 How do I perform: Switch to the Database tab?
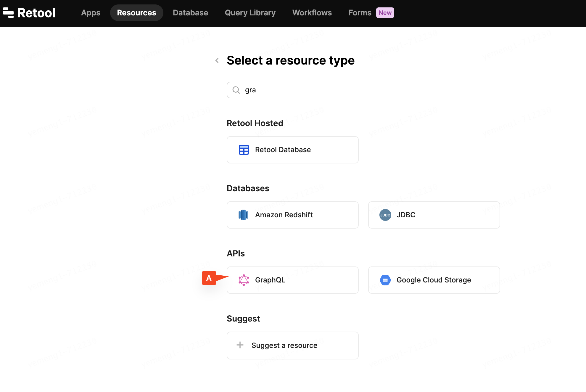tap(190, 13)
